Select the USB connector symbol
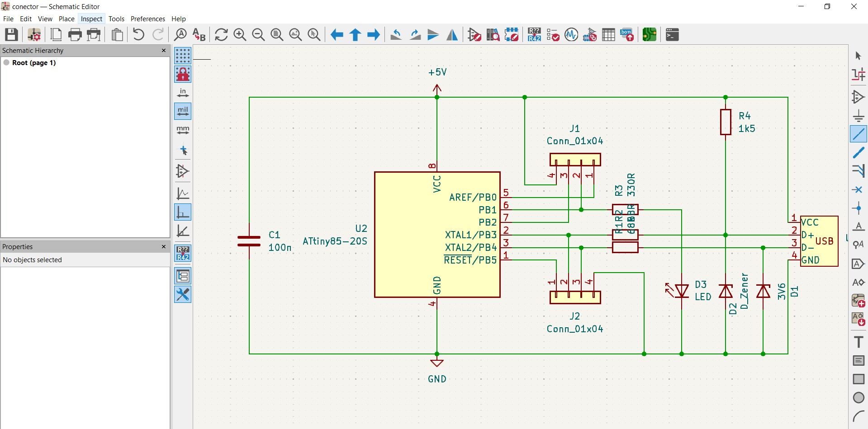 819,241
